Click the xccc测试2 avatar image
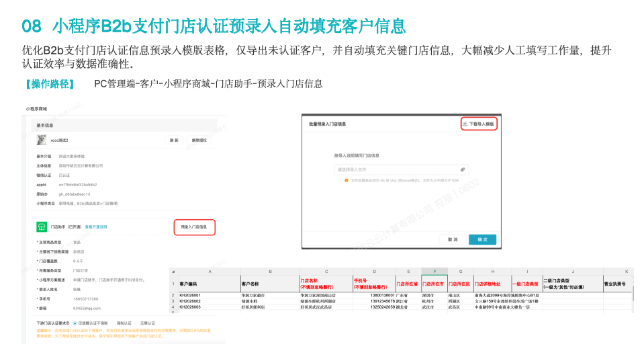 pos(42,140)
